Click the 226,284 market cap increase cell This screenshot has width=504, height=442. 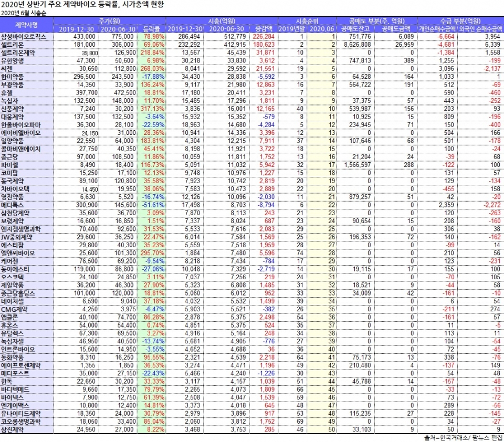(264, 36)
